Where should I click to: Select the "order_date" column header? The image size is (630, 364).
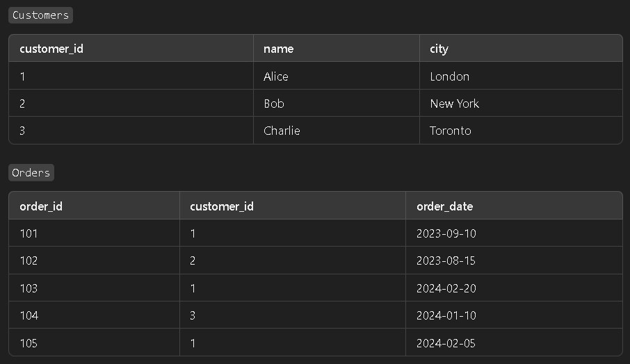(x=514, y=206)
